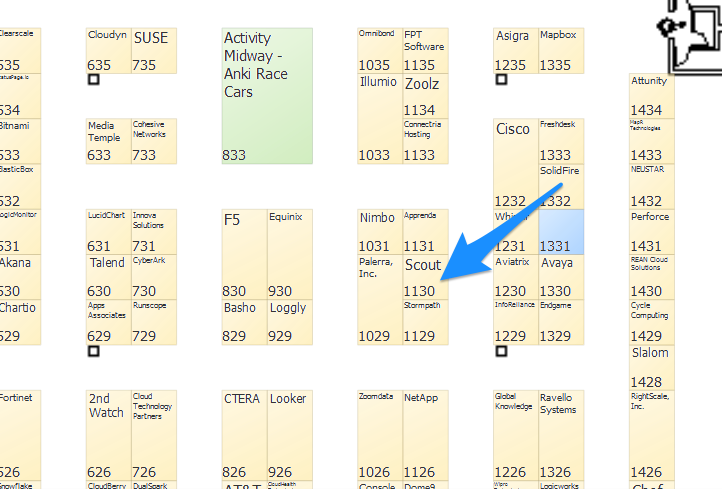The width and height of the screenshot is (722, 489).
Task: Select the Palerra, Inc. booth 1029
Action: pyautogui.click(x=380, y=300)
